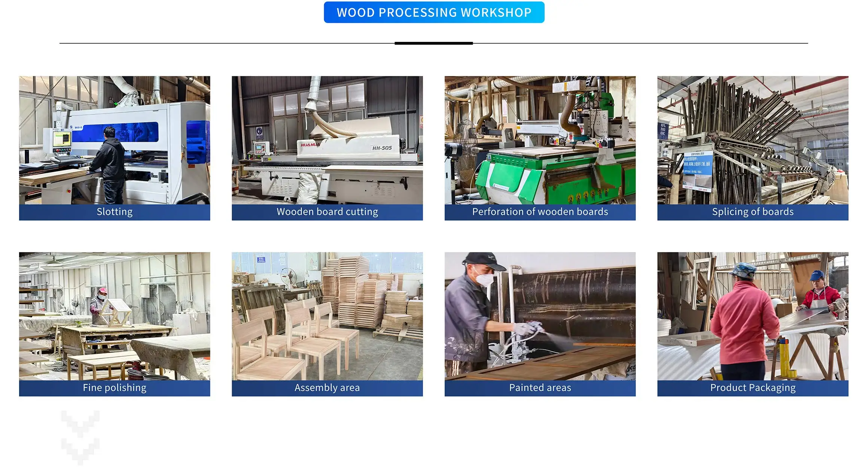This screenshot has width=868, height=469.
Task: Click the Fine polishing caption
Action: [x=115, y=388]
